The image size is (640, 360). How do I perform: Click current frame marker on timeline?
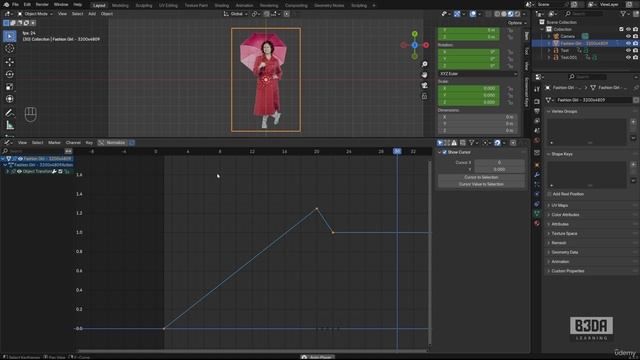pos(397,151)
